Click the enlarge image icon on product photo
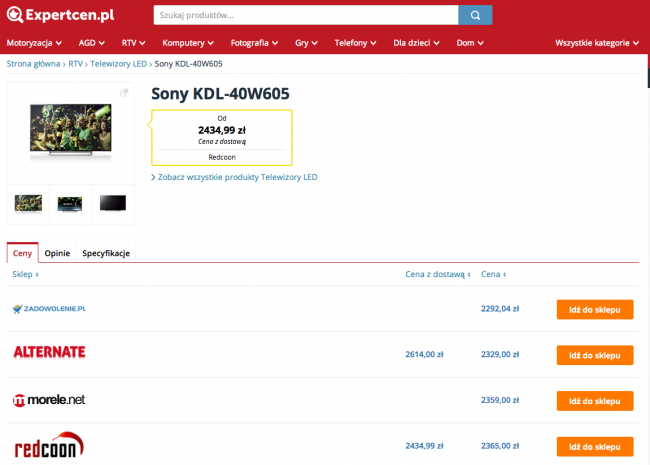Viewport: 650px width, 465px height. tap(124, 93)
